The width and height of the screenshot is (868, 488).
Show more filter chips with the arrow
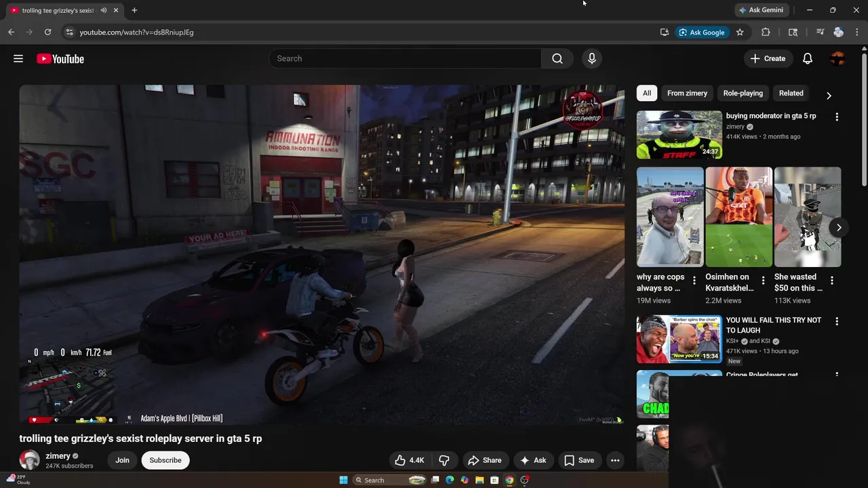tap(829, 96)
